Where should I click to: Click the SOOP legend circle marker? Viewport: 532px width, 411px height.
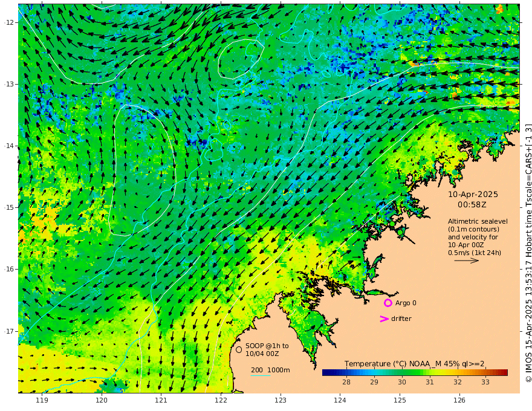[239, 349]
